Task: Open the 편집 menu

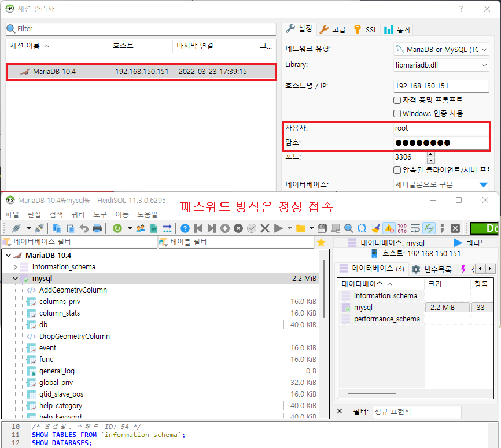Action: [34, 214]
